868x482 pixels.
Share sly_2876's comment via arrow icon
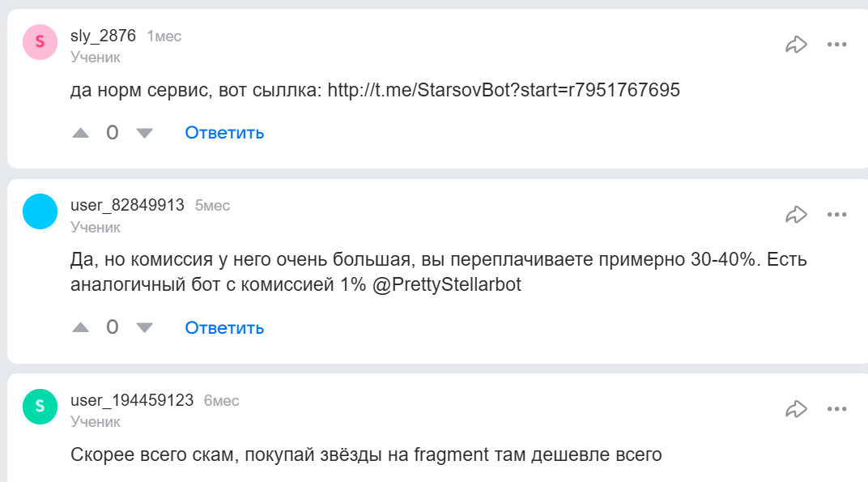pos(797,45)
